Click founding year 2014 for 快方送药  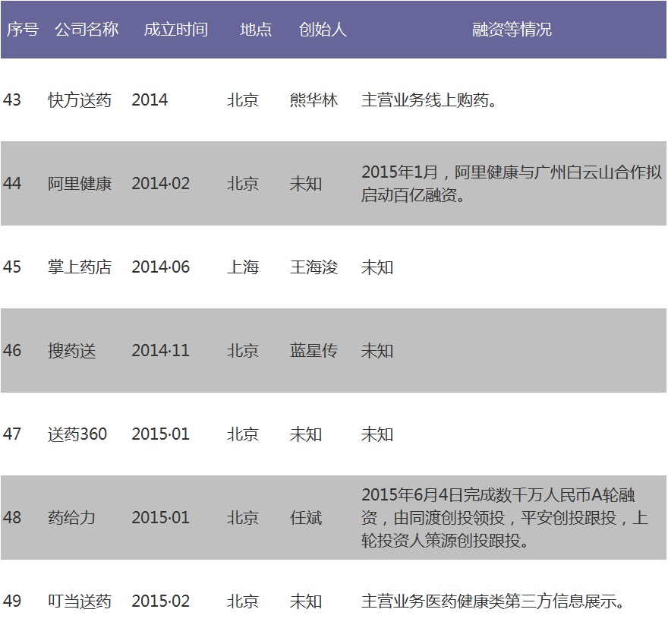click(x=150, y=100)
